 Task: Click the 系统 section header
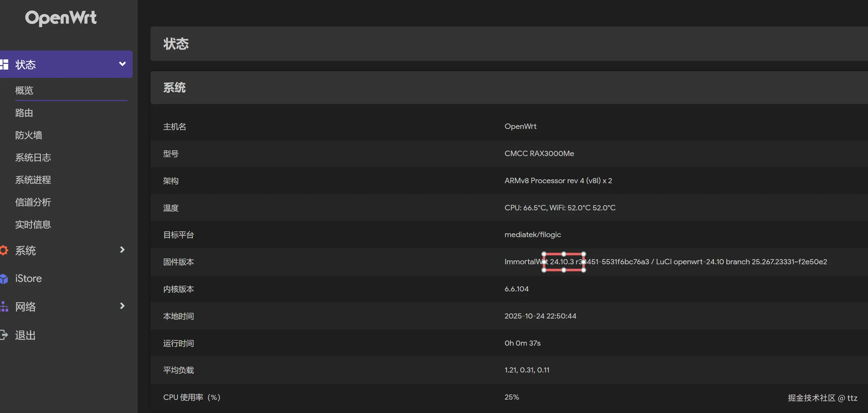[174, 88]
